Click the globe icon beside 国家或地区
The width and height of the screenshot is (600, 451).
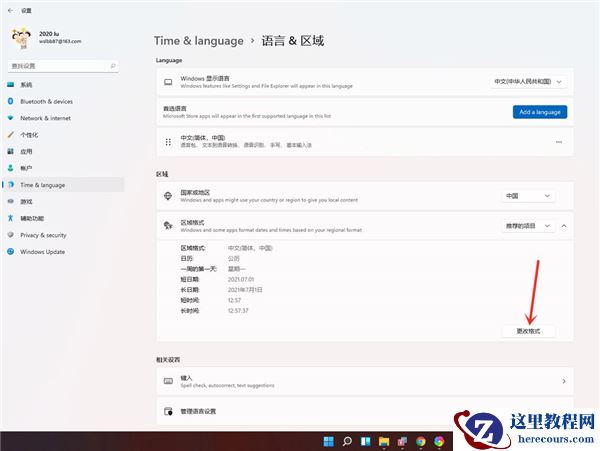point(168,196)
